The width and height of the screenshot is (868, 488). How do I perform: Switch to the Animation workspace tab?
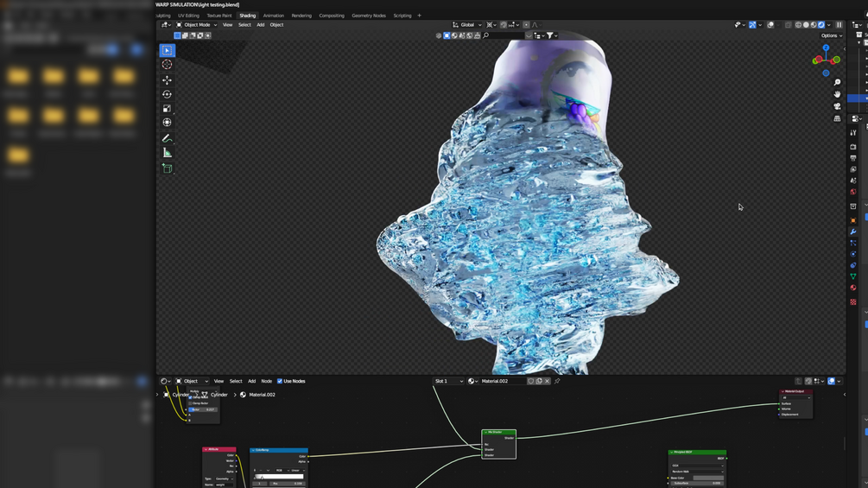click(x=274, y=16)
